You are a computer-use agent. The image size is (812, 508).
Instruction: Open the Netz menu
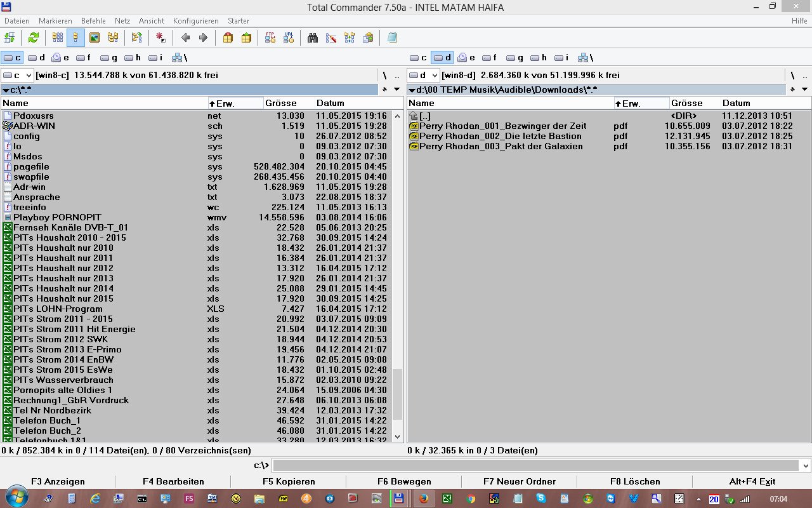(122, 21)
